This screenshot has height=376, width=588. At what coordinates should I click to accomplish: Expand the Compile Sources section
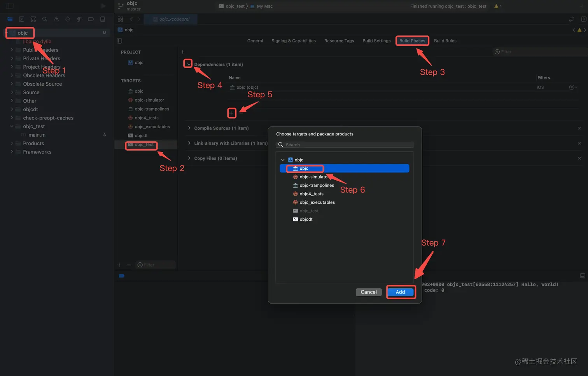pyautogui.click(x=189, y=128)
